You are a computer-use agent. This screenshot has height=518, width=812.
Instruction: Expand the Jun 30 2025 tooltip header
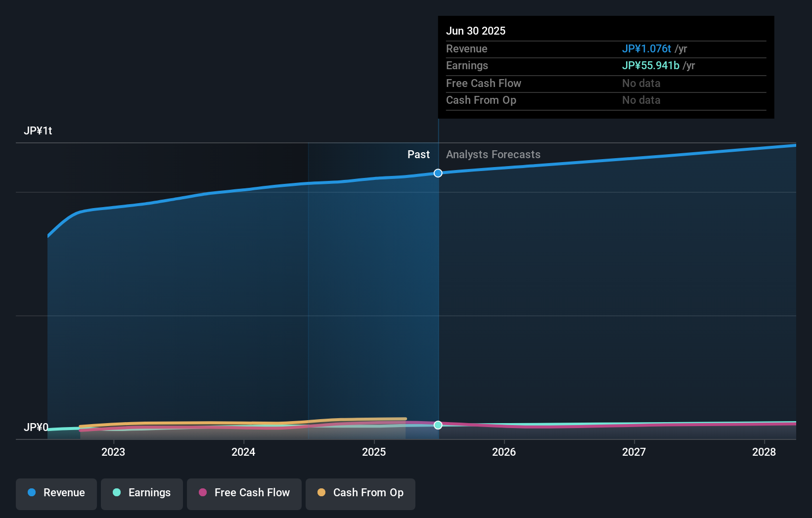point(476,30)
